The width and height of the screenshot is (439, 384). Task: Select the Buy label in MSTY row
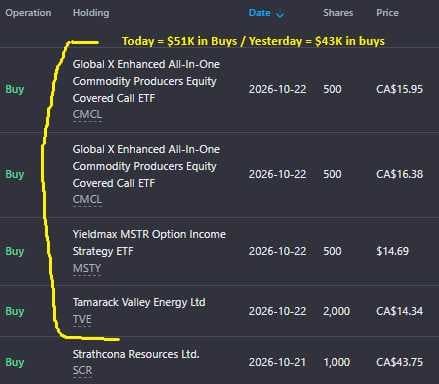point(15,251)
